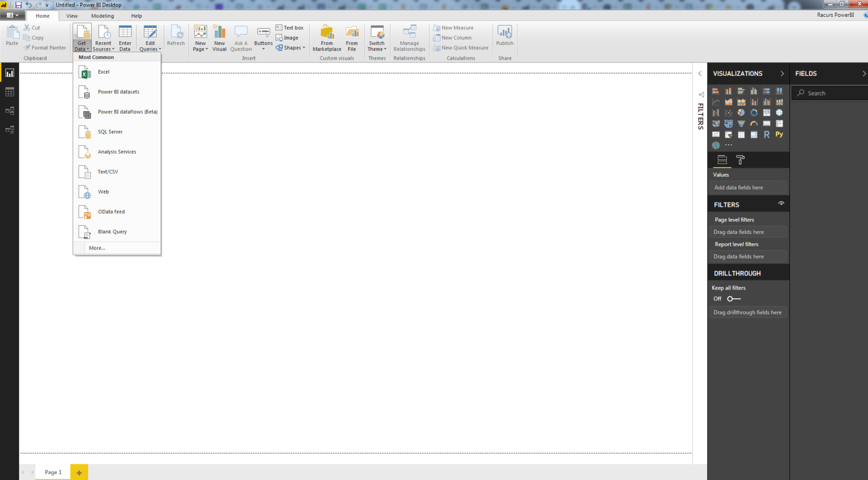The image size is (868, 480).
Task: Click From Marketplace custom visuals
Action: pyautogui.click(x=327, y=38)
